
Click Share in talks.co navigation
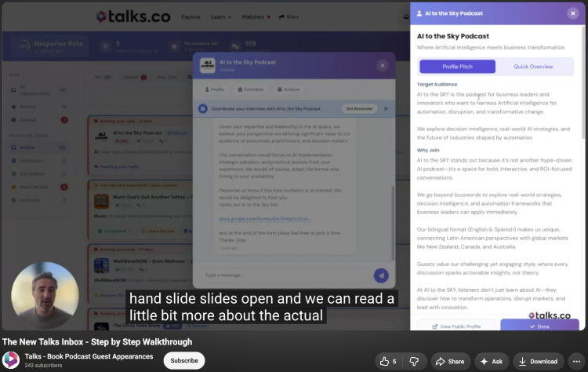tap(289, 17)
